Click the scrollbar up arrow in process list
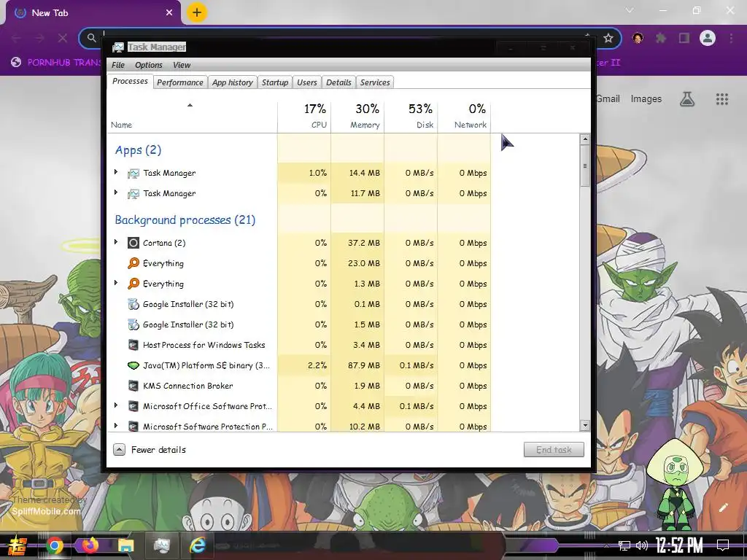The height and width of the screenshot is (560, 747). click(x=585, y=139)
